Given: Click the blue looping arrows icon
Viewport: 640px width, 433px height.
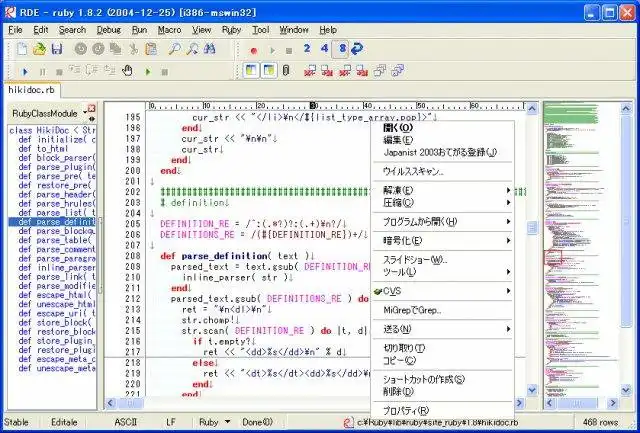Looking at the screenshot, I should [x=357, y=49].
